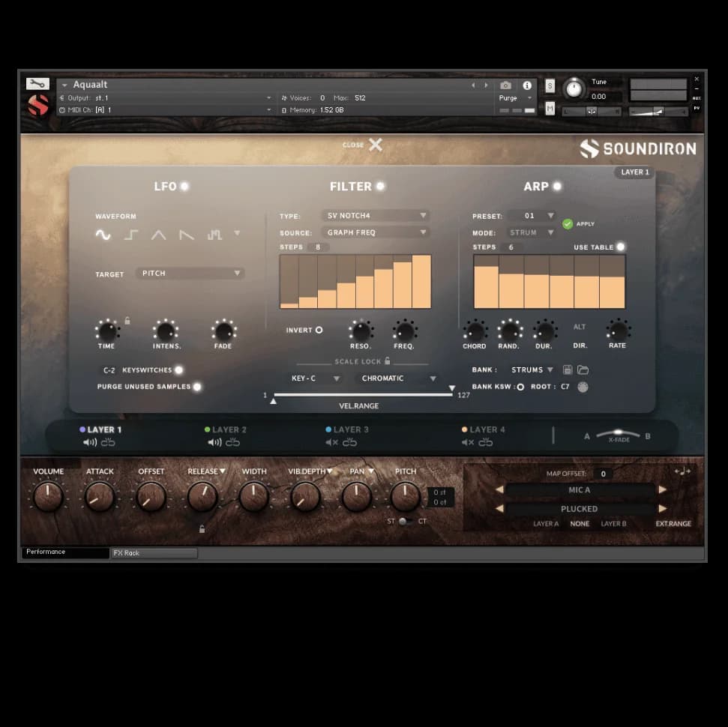Click the camera snapshot icon
Viewport: 728px width, 727px height.
[505, 85]
